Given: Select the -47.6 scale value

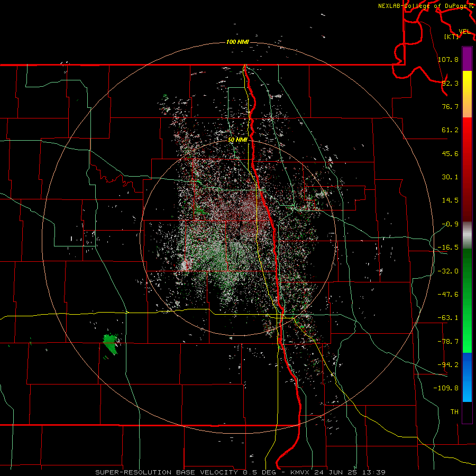Looking at the screenshot, I should (448, 295).
